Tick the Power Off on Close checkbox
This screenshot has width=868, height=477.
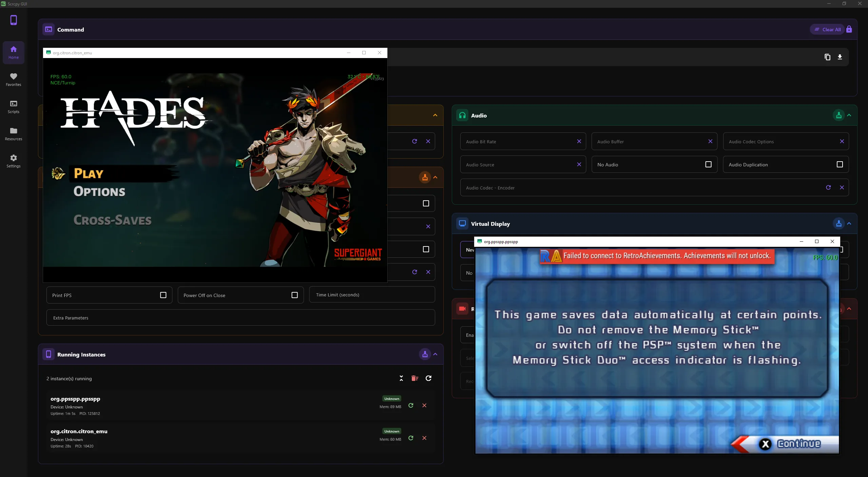tap(294, 295)
